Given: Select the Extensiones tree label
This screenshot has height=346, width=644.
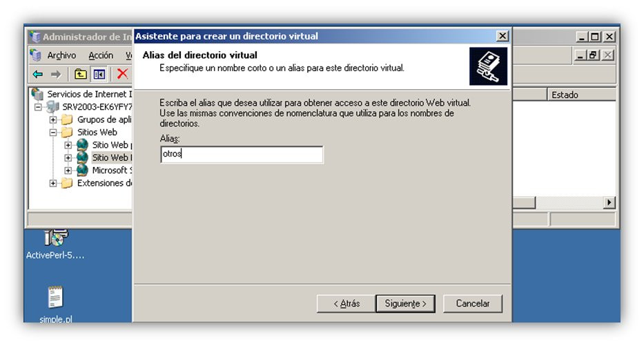Looking at the screenshot, I should (x=104, y=183).
